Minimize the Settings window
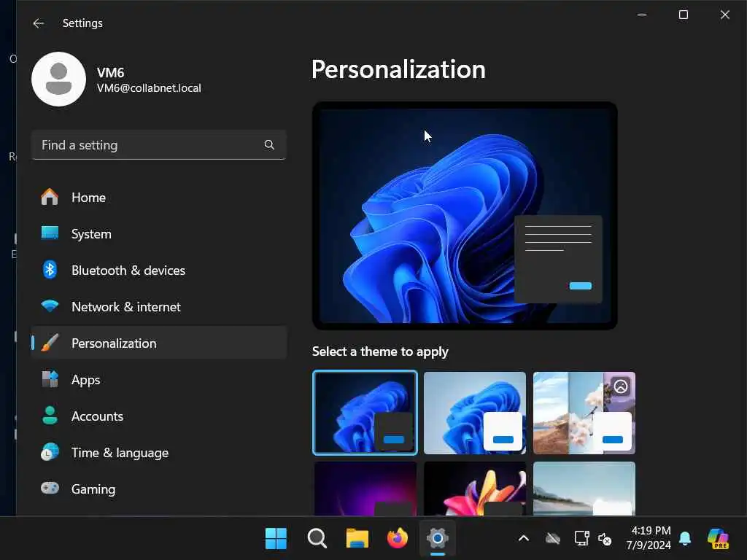Image resolution: width=747 pixels, height=560 pixels. click(642, 15)
